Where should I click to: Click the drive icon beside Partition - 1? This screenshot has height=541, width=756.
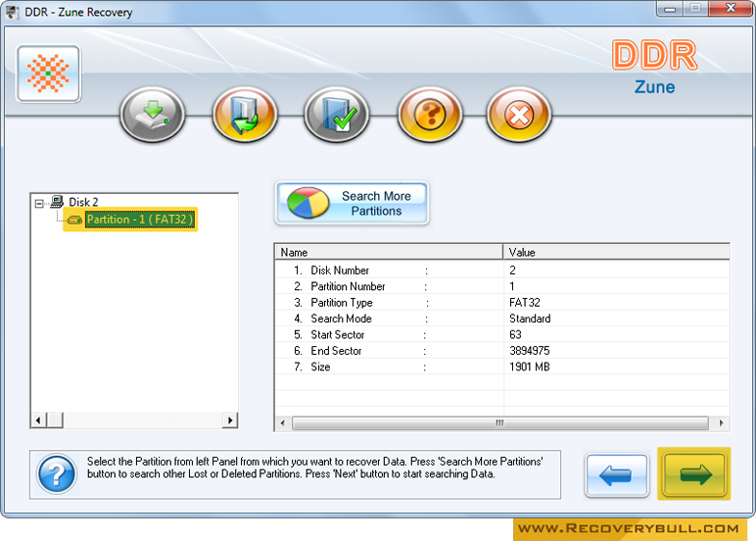pos(74,221)
